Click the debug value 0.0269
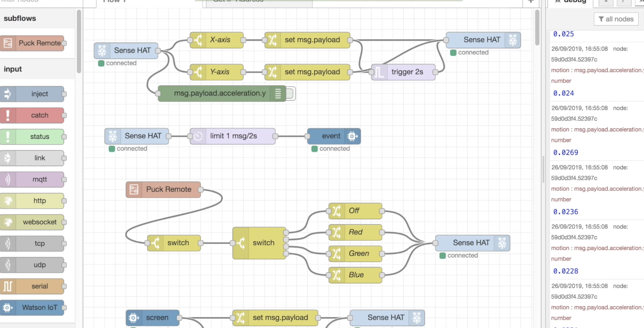 pos(565,153)
